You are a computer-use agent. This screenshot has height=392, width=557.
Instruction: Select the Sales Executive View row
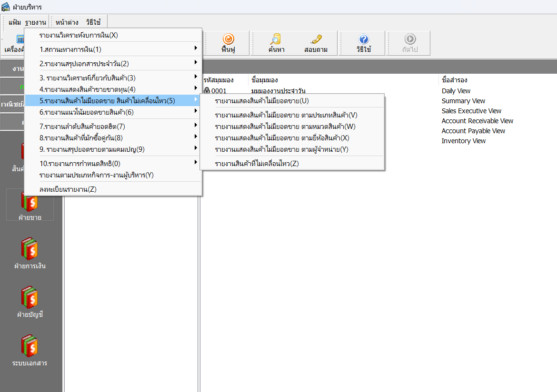[471, 111]
